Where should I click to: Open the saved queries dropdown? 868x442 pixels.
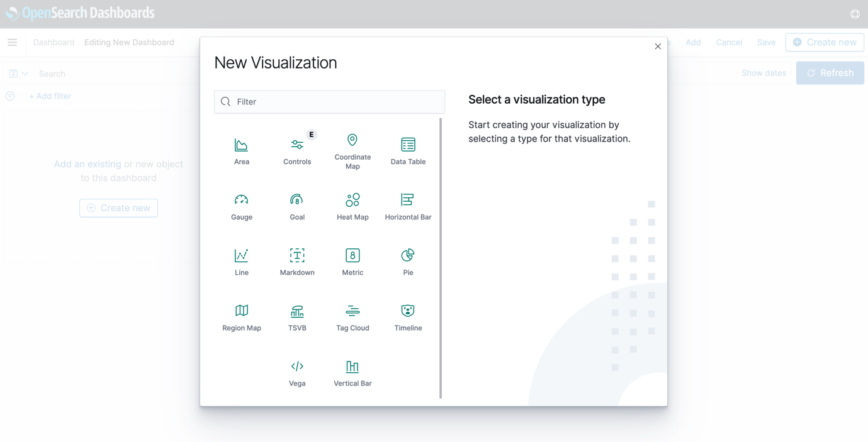tap(19, 74)
